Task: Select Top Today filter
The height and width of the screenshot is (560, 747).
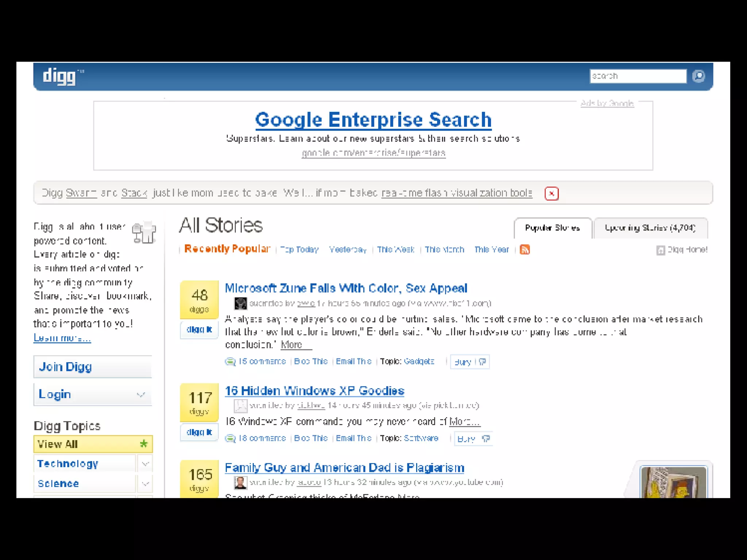Action: coord(299,250)
